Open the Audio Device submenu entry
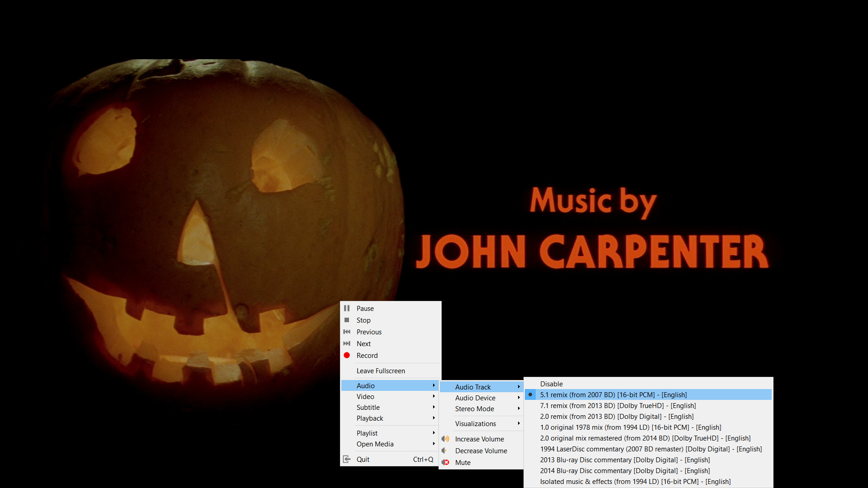Image resolution: width=868 pixels, height=488 pixels. coord(481,398)
